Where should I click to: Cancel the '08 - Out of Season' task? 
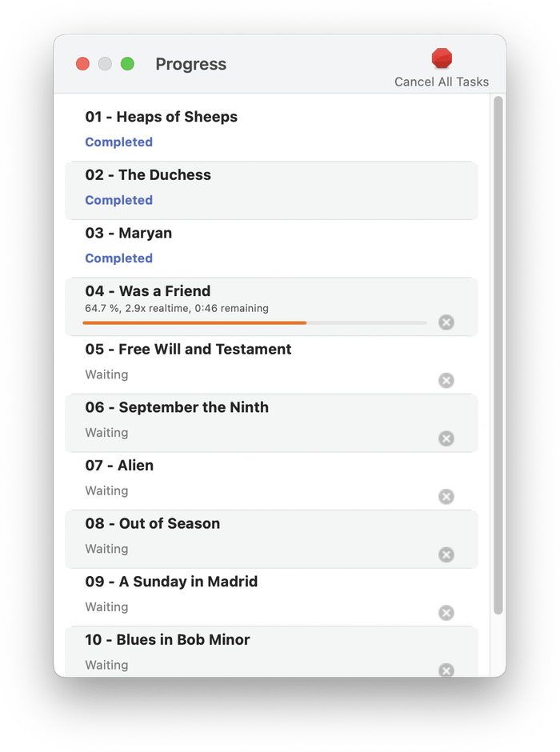(x=446, y=554)
